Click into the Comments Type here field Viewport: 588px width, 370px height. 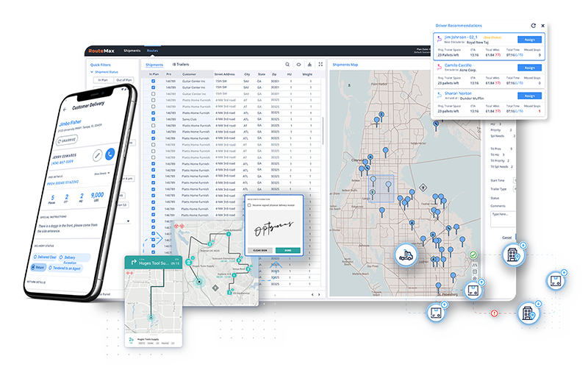click(x=503, y=219)
